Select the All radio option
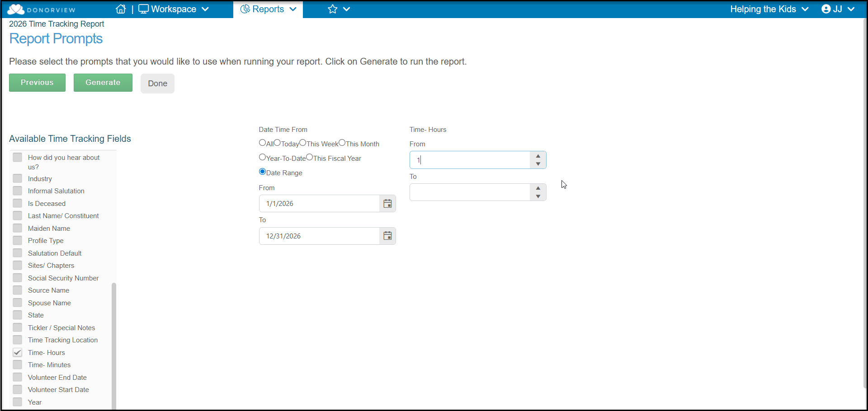The width and height of the screenshot is (868, 411). click(x=262, y=143)
